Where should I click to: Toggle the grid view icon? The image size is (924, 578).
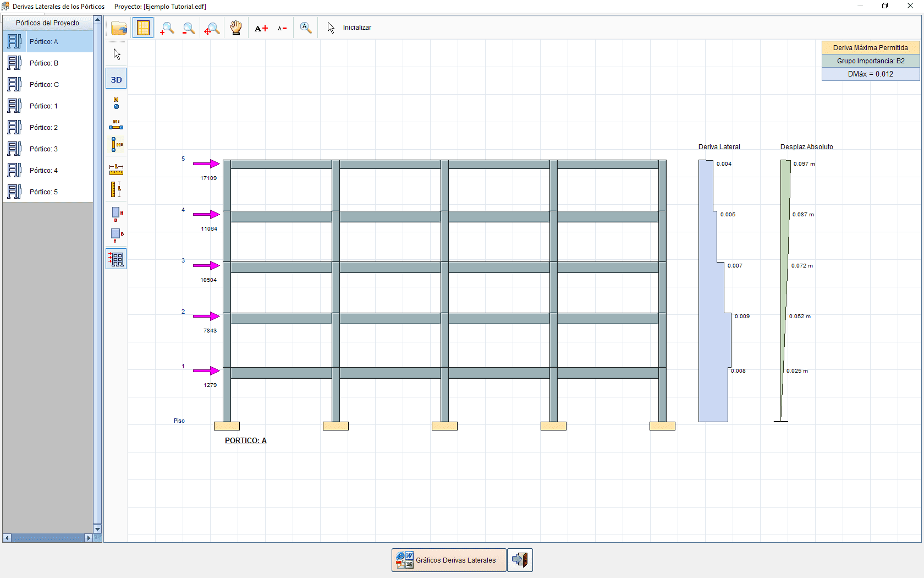point(142,28)
